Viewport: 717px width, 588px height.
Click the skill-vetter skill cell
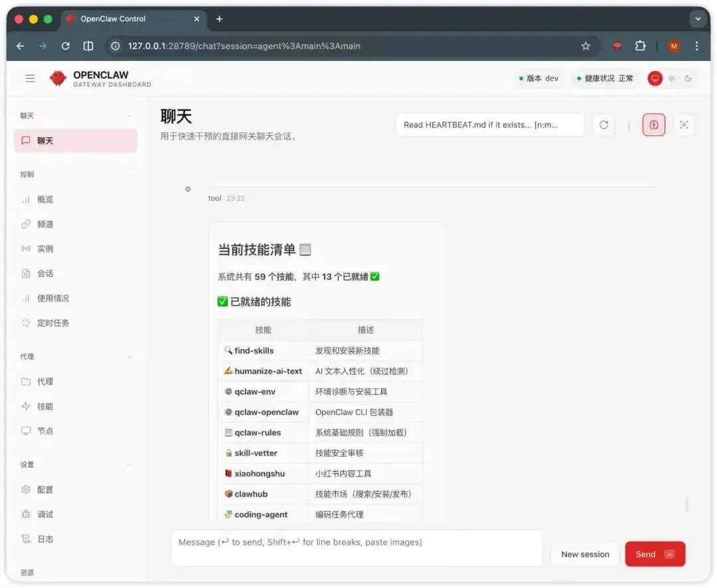pos(264,453)
